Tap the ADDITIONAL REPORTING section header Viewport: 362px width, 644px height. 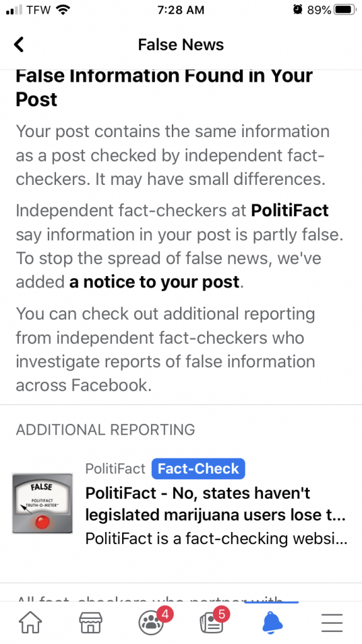pos(105,430)
